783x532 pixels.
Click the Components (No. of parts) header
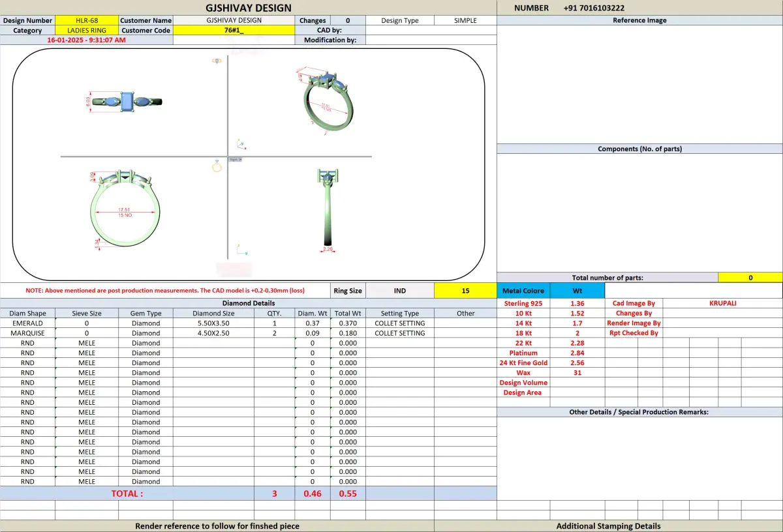pyautogui.click(x=639, y=149)
